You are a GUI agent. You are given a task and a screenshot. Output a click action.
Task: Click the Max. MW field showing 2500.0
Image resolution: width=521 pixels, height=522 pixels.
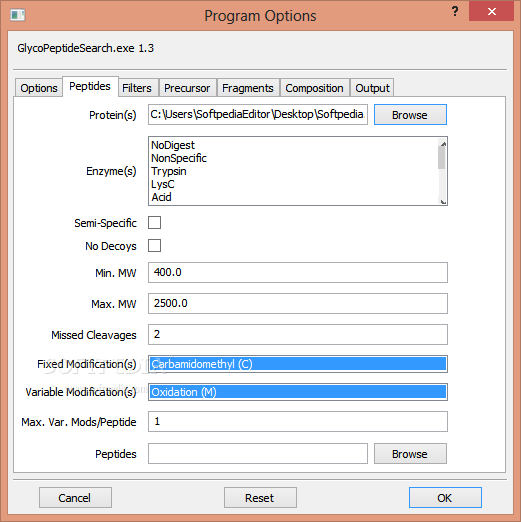(298, 304)
